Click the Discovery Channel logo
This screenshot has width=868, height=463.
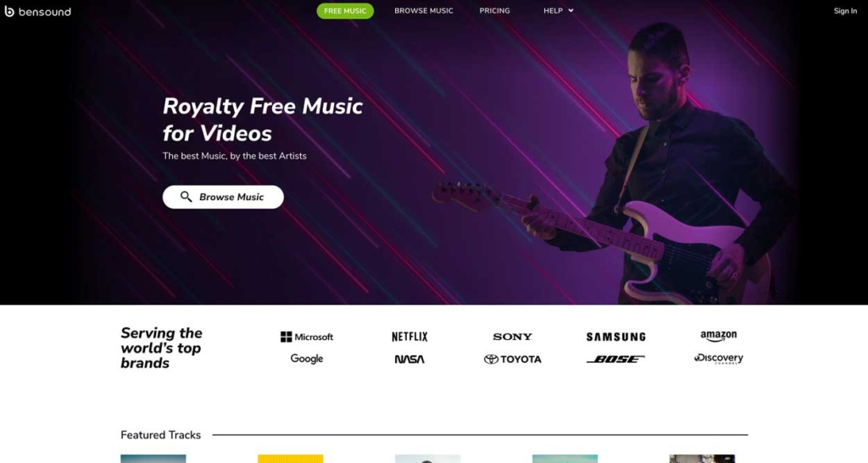719,359
